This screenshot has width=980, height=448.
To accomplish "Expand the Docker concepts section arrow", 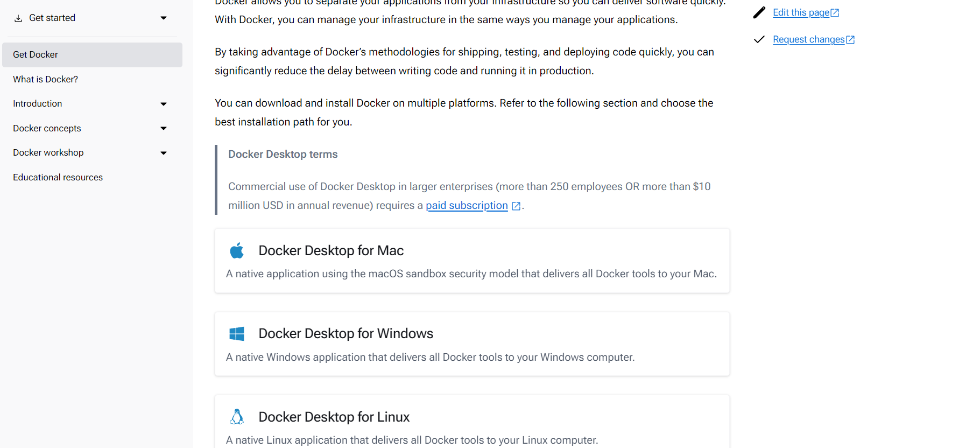I will [x=164, y=128].
